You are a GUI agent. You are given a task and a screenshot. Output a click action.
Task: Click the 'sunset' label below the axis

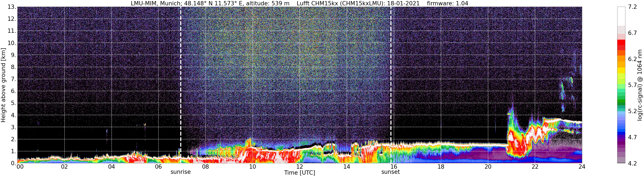pos(391,172)
